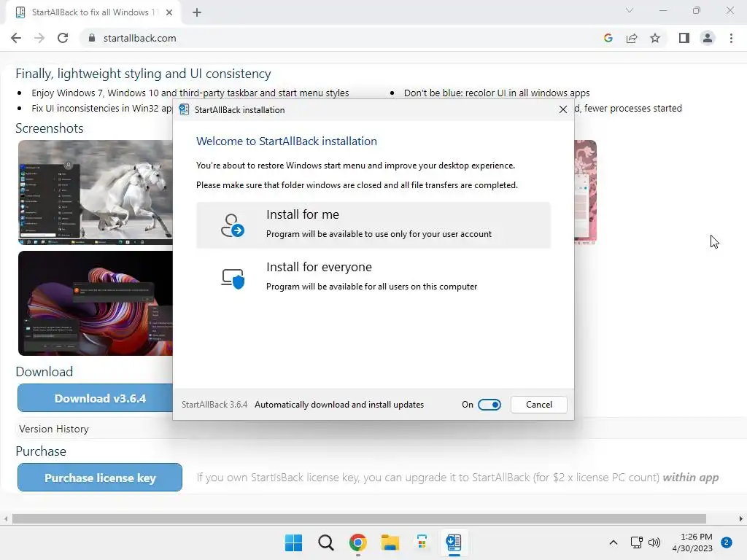Viewport: 747px width, 560px height.
Task: Click the Install for me user icon
Action: 233,225
